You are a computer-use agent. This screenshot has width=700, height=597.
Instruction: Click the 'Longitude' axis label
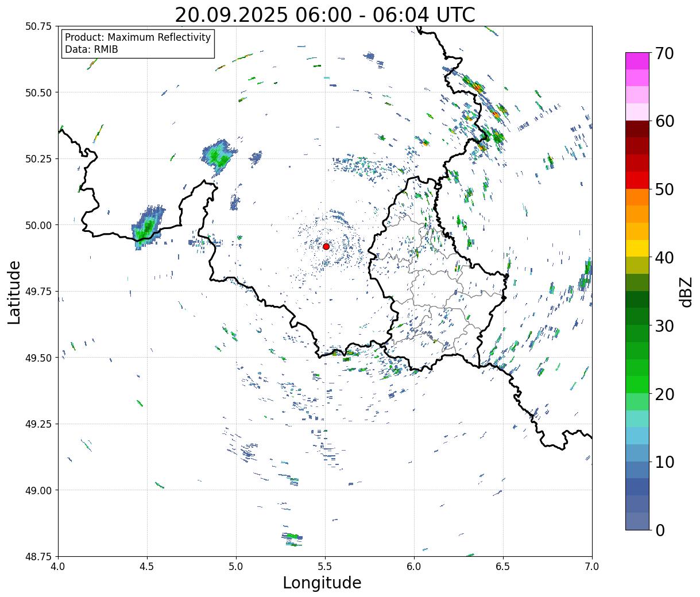[322, 583]
